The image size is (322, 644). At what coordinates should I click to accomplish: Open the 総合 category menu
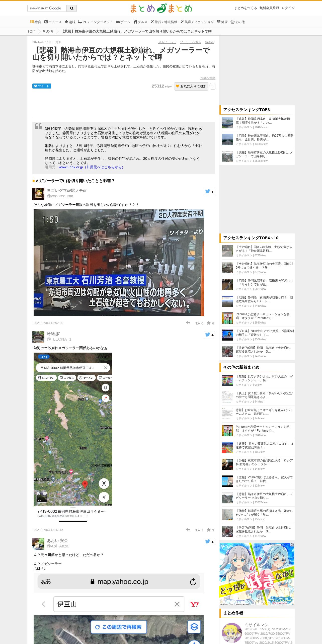click(36, 22)
